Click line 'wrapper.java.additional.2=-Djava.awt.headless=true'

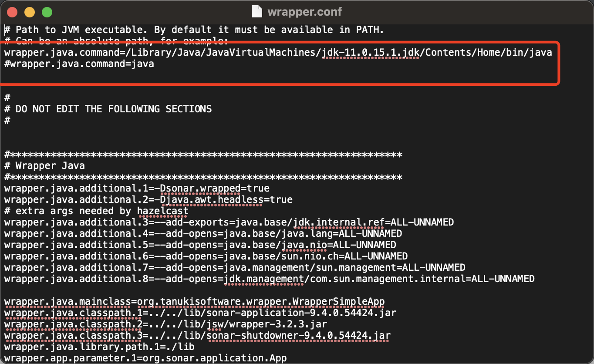tap(148, 200)
